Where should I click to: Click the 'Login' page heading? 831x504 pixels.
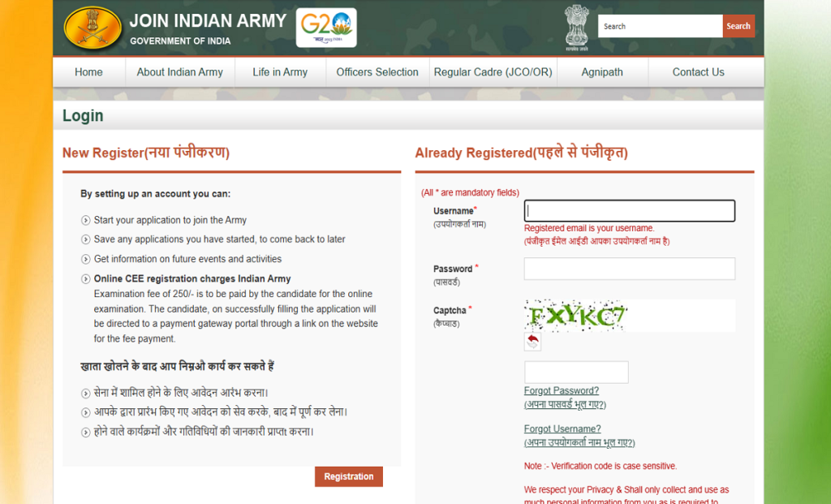click(x=83, y=115)
